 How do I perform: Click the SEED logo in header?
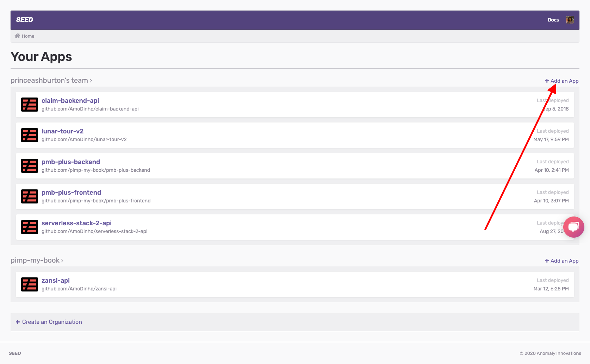(x=25, y=20)
